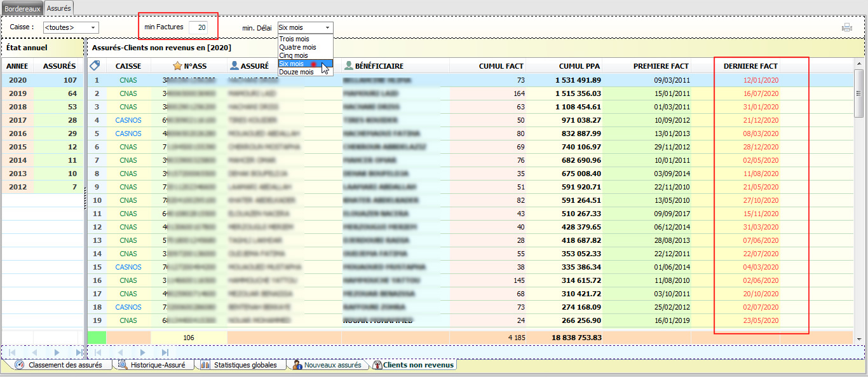This screenshot has height=377, width=868.
Task: Sort by the CUMUL PPA column header
Action: coord(579,66)
